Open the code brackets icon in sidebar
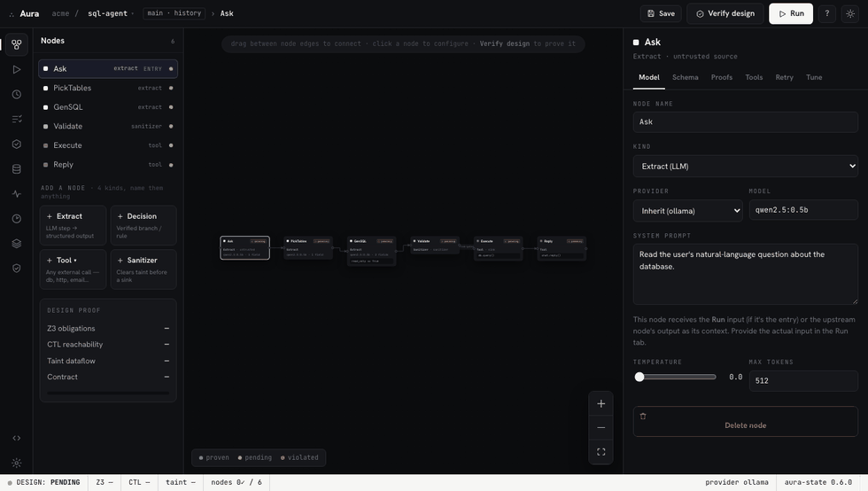The image size is (868, 491). (x=17, y=439)
